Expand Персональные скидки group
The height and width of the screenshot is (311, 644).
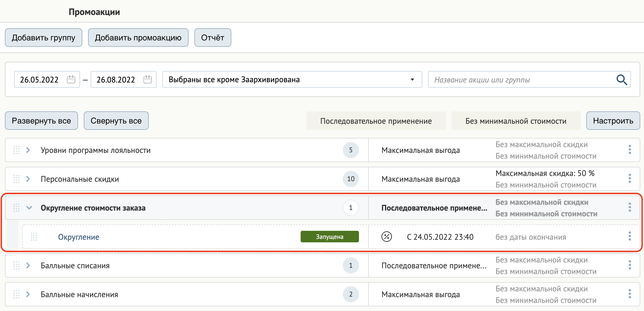28,179
